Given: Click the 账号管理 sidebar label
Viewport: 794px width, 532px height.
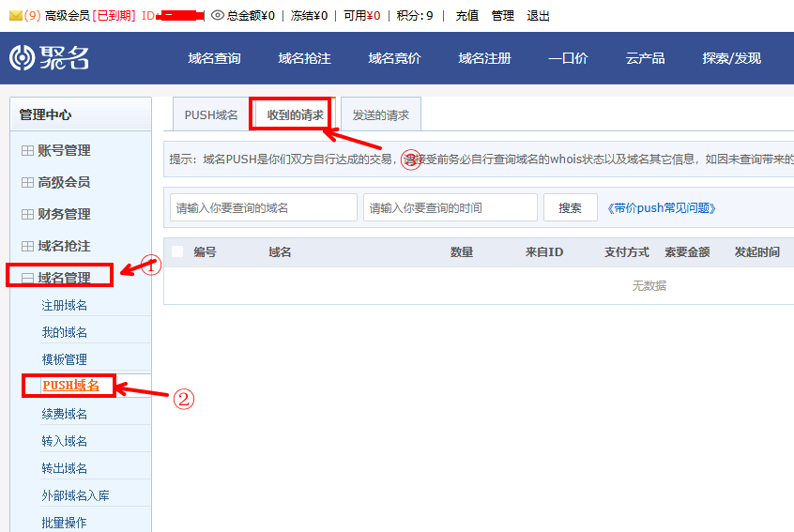Looking at the screenshot, I should pyautogui.click(x=64, y=150).
